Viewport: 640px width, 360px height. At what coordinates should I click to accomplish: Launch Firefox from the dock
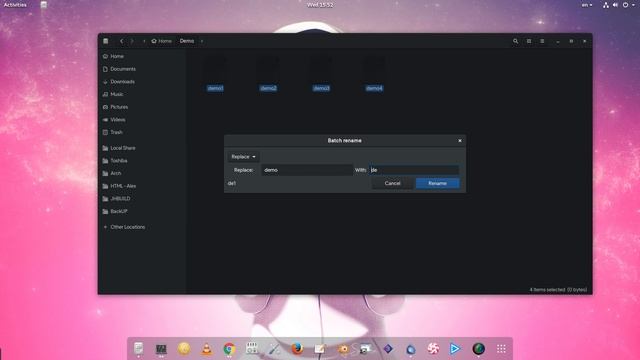tap(297, 349)
